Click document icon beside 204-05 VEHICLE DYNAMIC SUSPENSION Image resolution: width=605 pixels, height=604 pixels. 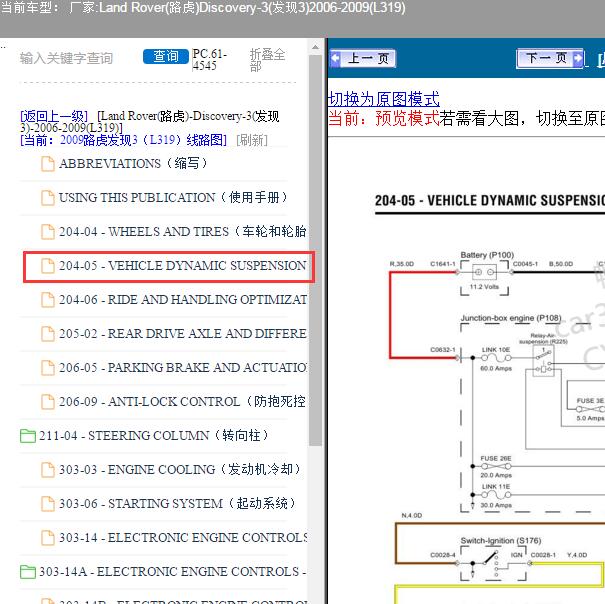48,266
